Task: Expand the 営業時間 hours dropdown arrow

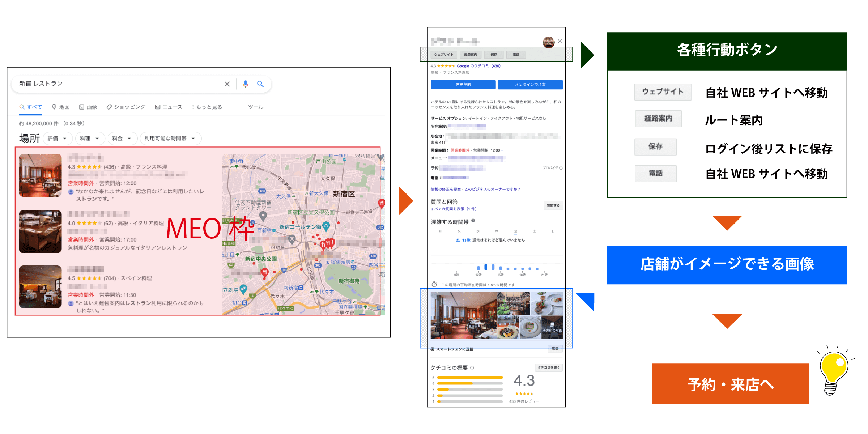Action: coord(502,150)
